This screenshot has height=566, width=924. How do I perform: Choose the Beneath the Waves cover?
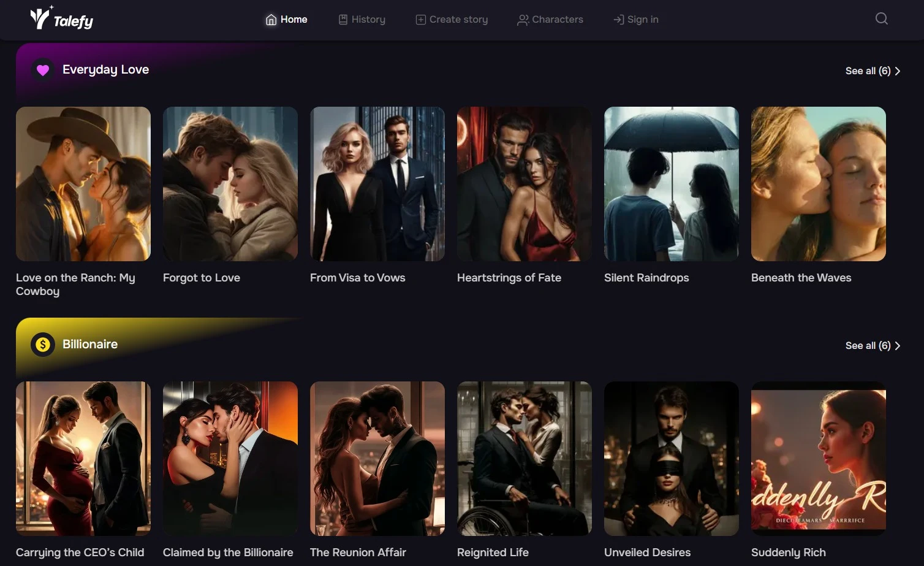click(x=819, y=184)
